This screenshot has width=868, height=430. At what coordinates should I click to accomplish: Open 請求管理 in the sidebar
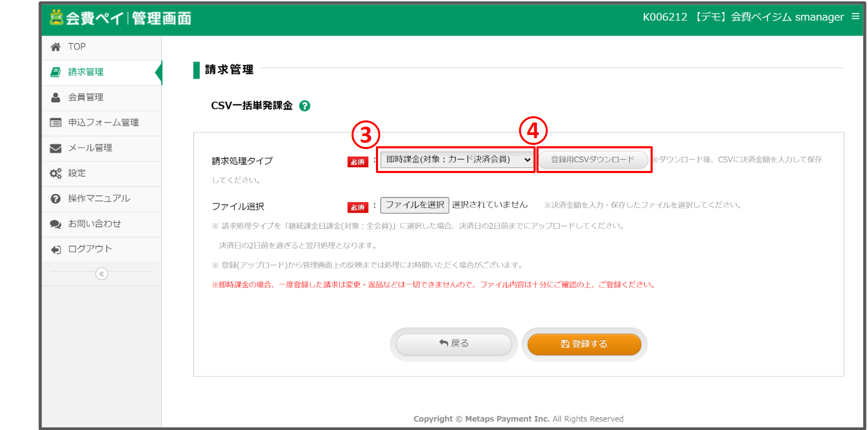click(102, 72)
